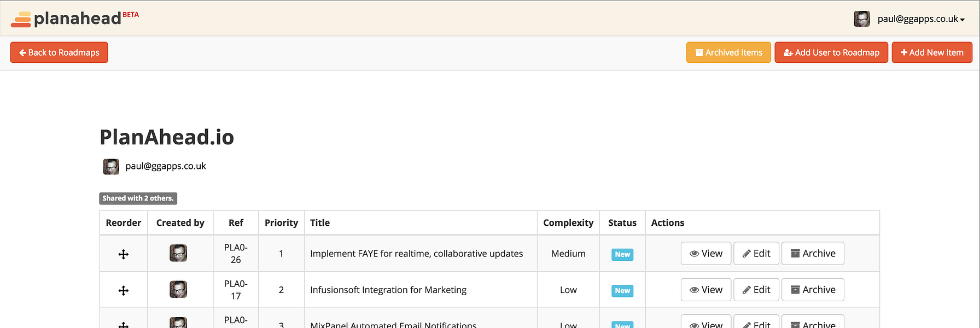Image resolution: width=980 pixels, height=328 pixels.
Task: Click New status badge on Infusionsoft row
Action: (622, 290)
